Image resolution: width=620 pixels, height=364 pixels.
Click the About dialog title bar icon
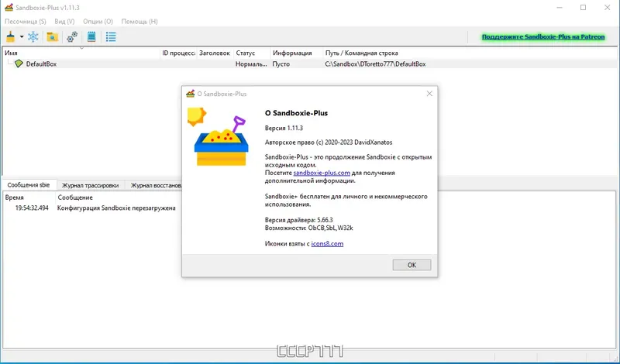191,94
